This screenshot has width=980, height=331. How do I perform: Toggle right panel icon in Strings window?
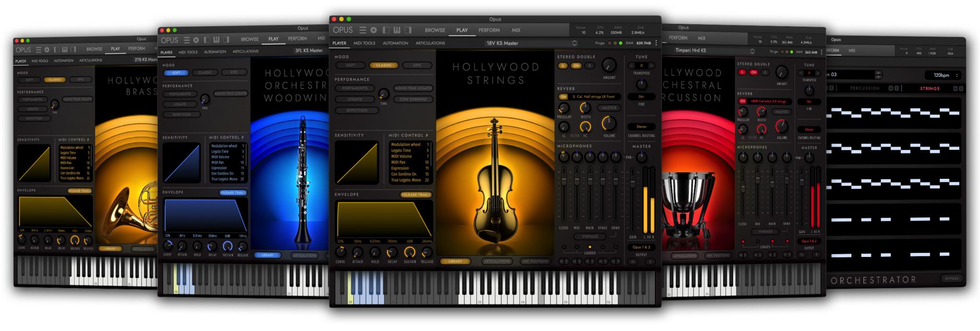(x=408, y=30)
